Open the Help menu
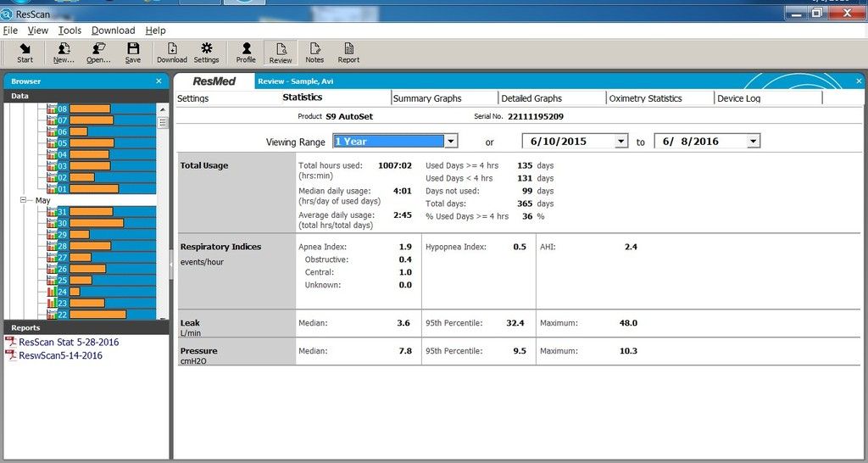Image resolution: width=868 pixels, height=463 pixels. [x=156, y=31]
